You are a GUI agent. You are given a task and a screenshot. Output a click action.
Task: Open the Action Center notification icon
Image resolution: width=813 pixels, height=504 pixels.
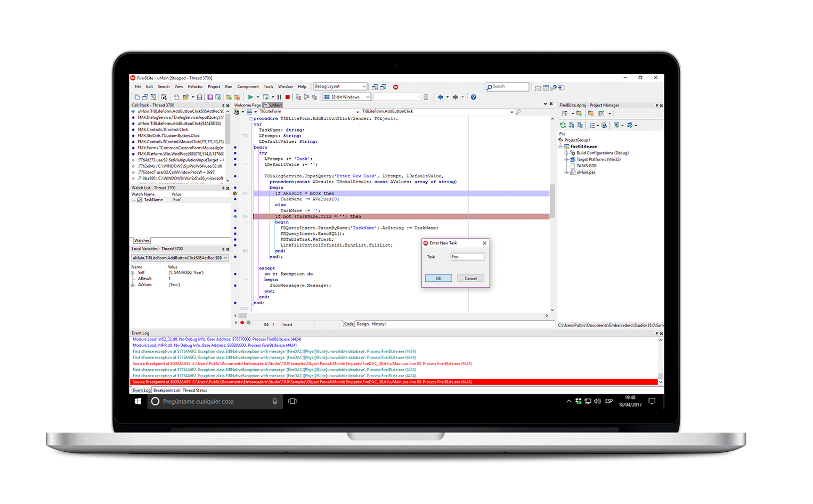point(652,401)
